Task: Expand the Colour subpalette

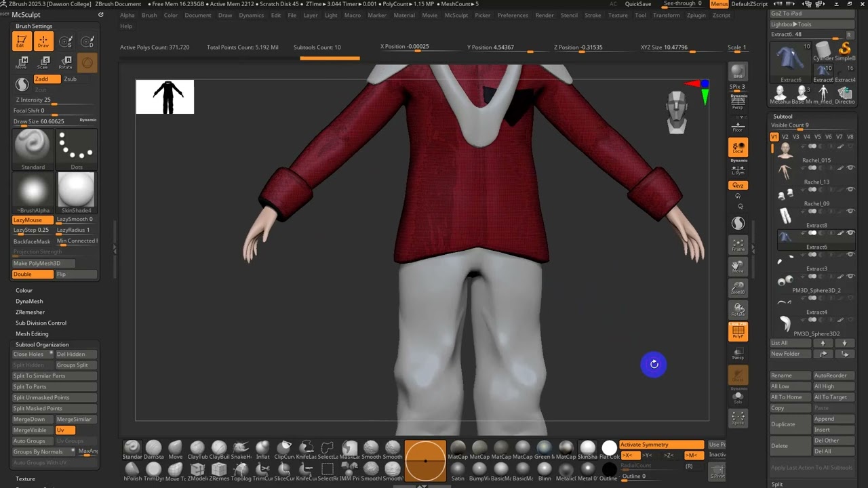Action: pos(24,290)
